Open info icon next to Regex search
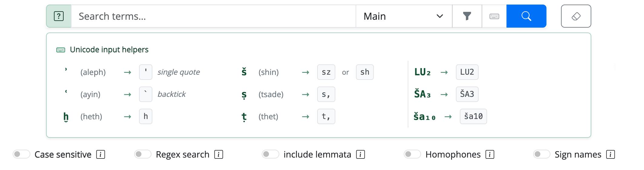The height and width of the screenshot is (170, 644). pyautogui.click(x=219, y=155)
